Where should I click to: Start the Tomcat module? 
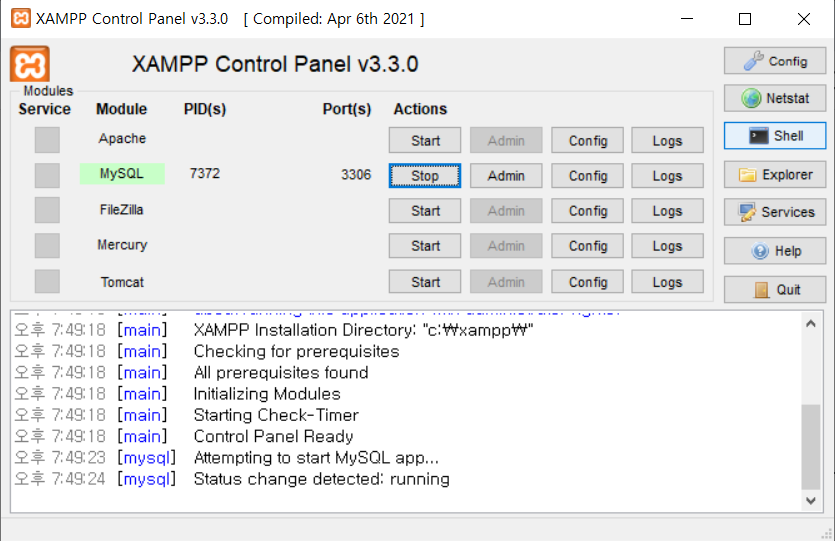(425, 282)
